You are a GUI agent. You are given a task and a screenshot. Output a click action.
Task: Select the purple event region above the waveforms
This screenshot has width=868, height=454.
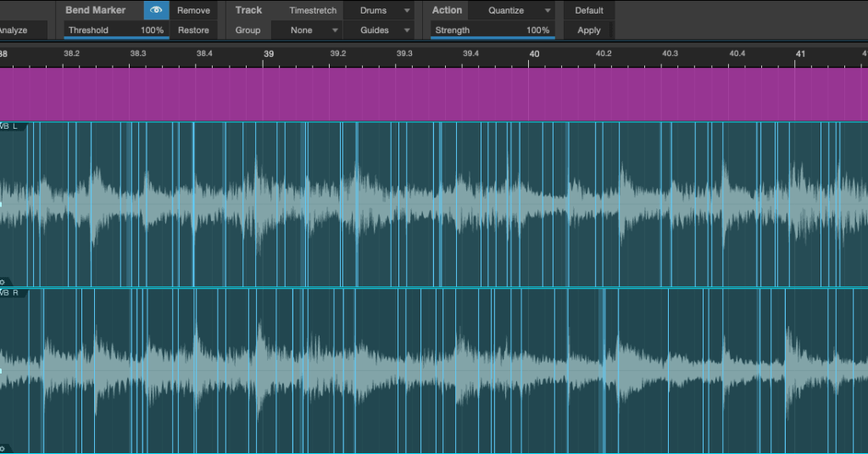[434, 94]
